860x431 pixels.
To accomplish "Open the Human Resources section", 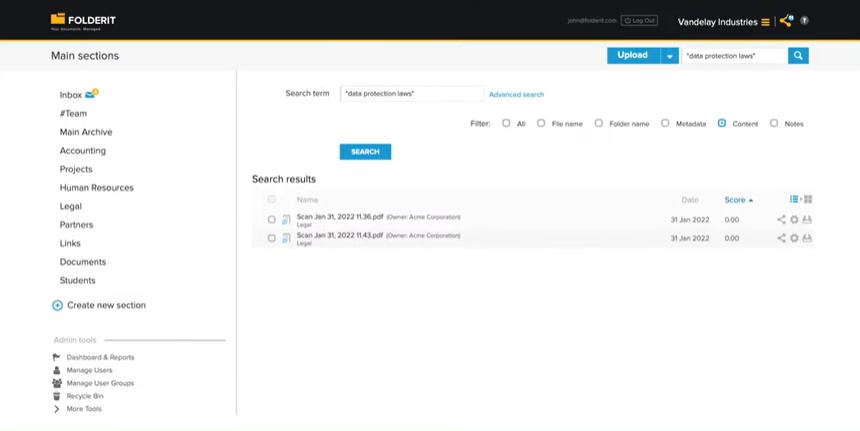I will coord(96,188).
